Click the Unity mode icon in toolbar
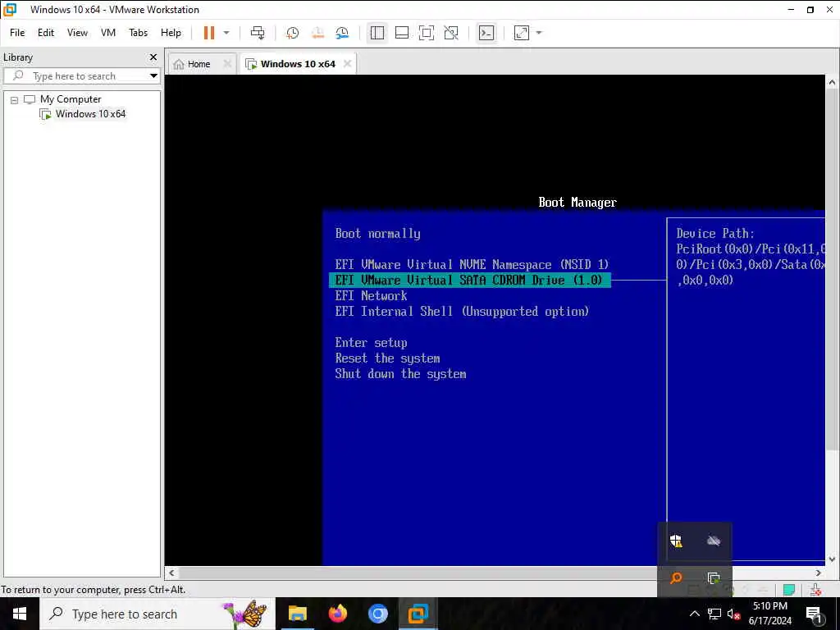Viewport: 840px width, 630px height. 451,33
